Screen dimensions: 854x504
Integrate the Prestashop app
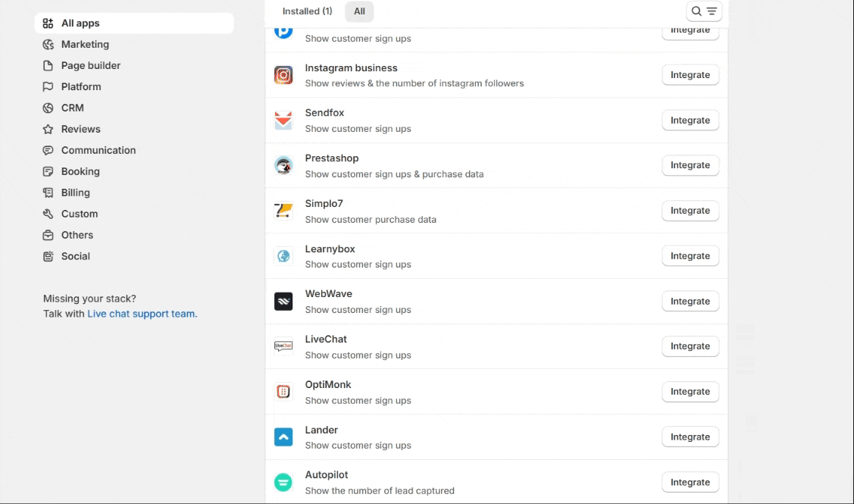click(690, 165)
